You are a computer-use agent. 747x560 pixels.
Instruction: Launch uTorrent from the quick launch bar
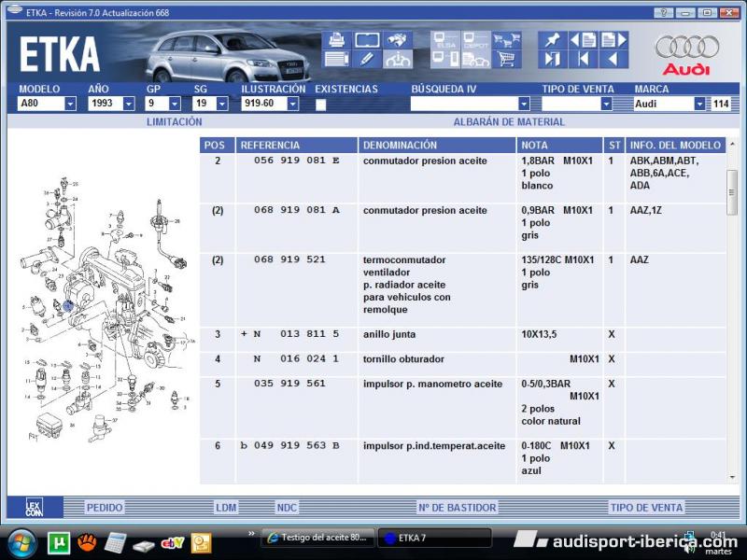tap(59, 543)
